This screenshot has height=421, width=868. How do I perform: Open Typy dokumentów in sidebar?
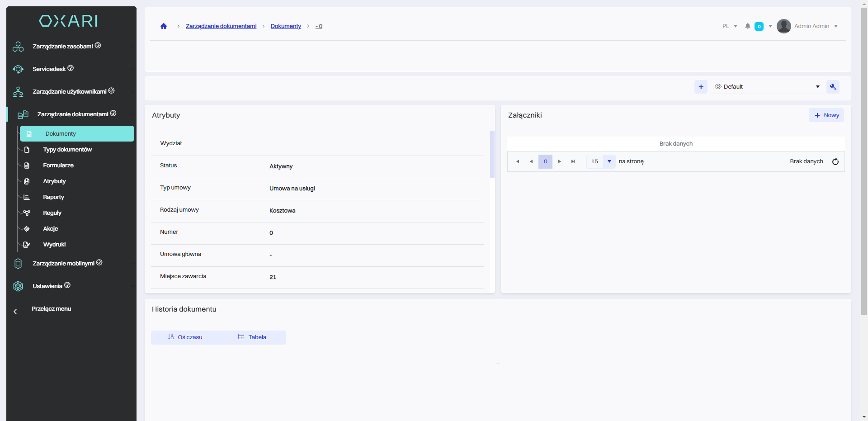click(67, 150)
